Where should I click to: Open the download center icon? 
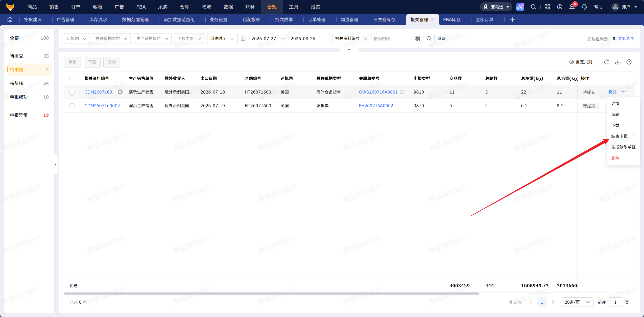[560, 7]
